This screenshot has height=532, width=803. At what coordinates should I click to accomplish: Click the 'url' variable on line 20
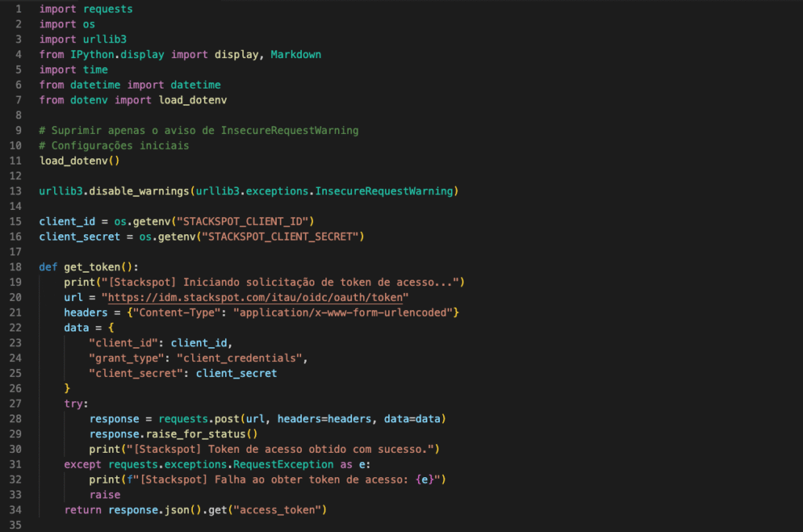click(x=73, y=297)
